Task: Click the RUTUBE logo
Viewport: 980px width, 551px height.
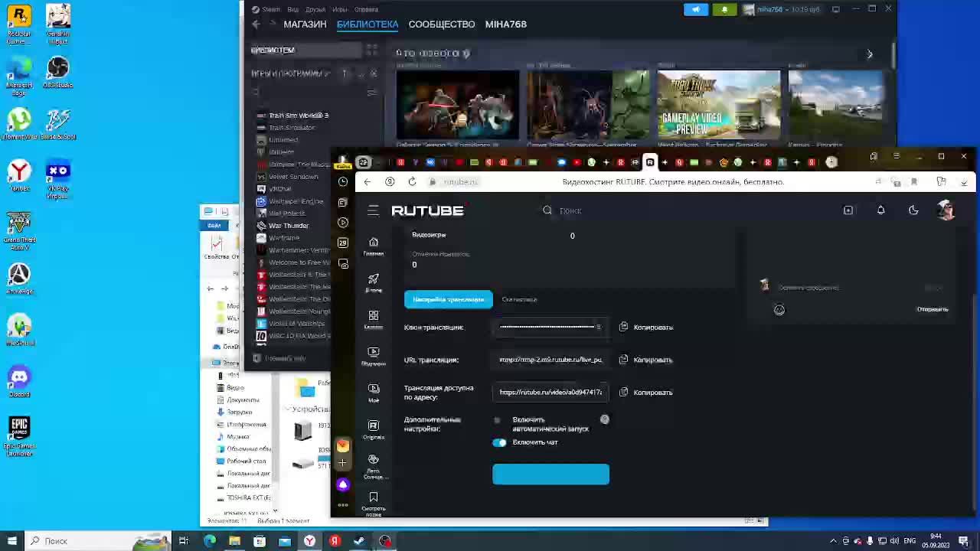Action: [427, 210]
